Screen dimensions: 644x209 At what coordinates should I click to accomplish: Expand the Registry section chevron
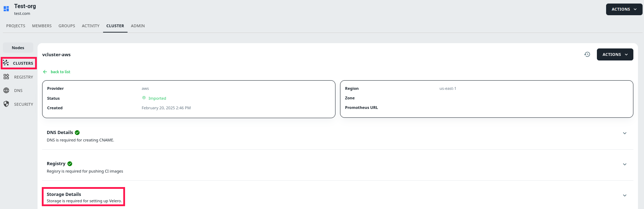pyautogui.click(x=625, y=164)
